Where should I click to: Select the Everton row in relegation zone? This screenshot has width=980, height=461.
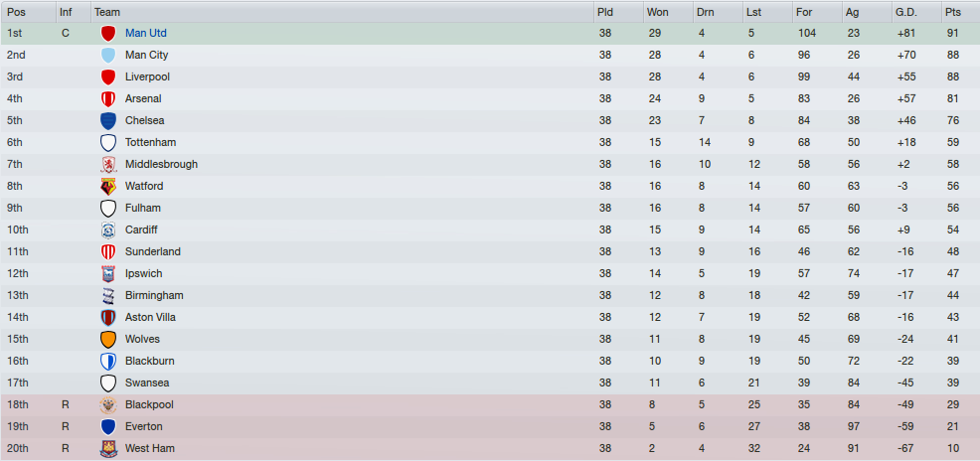point(490,426)
